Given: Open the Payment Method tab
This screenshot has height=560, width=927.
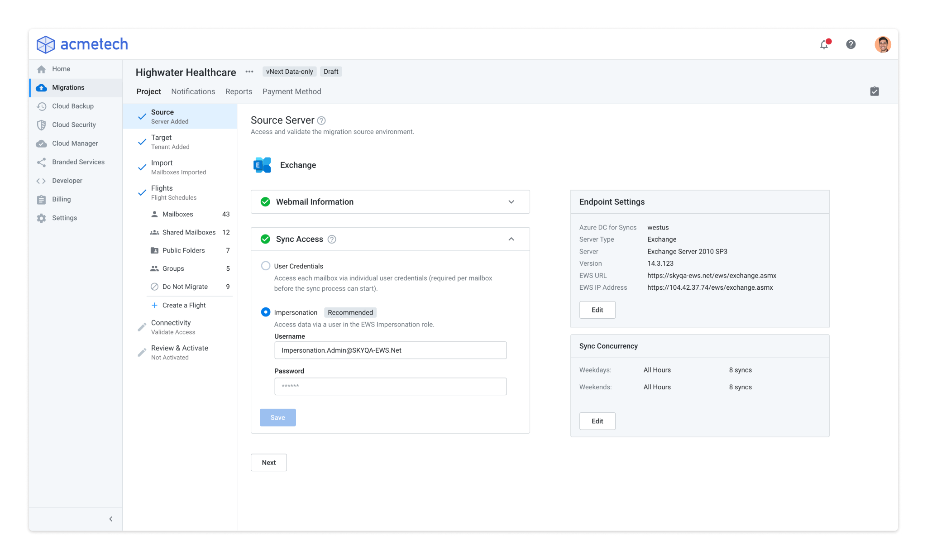Looking at the screenshot, I should [x=291, y=91].
